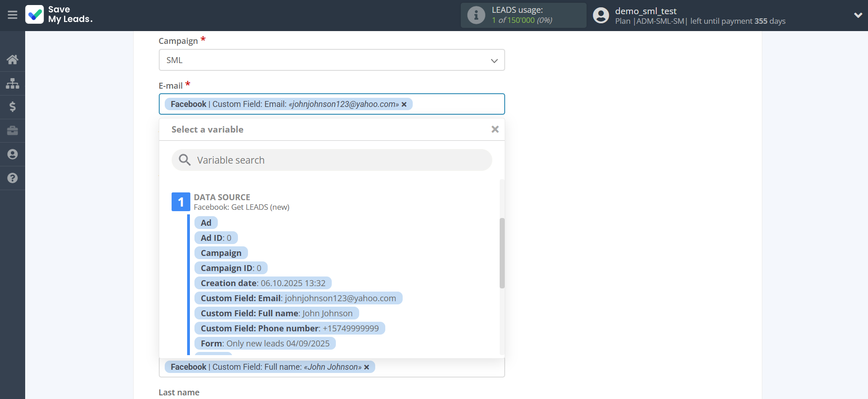Open billing dollar icon in sidebar
Viewport: 868px width, 399px height.
point(12,107)
